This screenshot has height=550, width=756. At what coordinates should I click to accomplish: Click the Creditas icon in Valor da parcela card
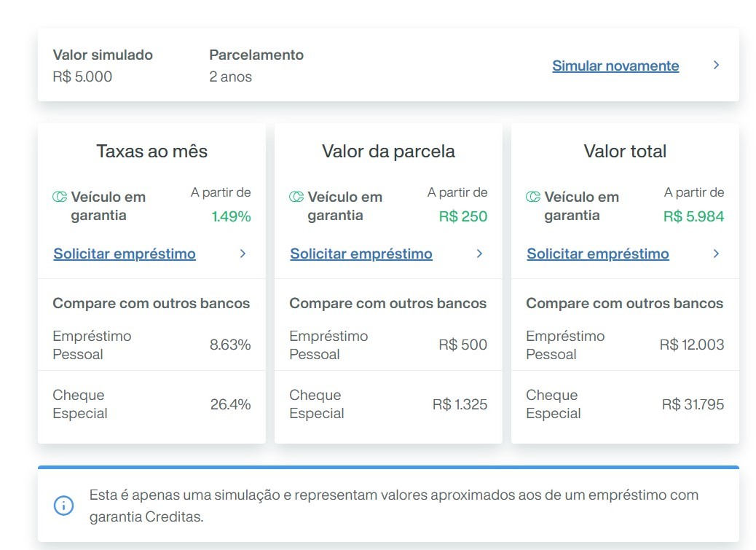[x=296, y=197]
